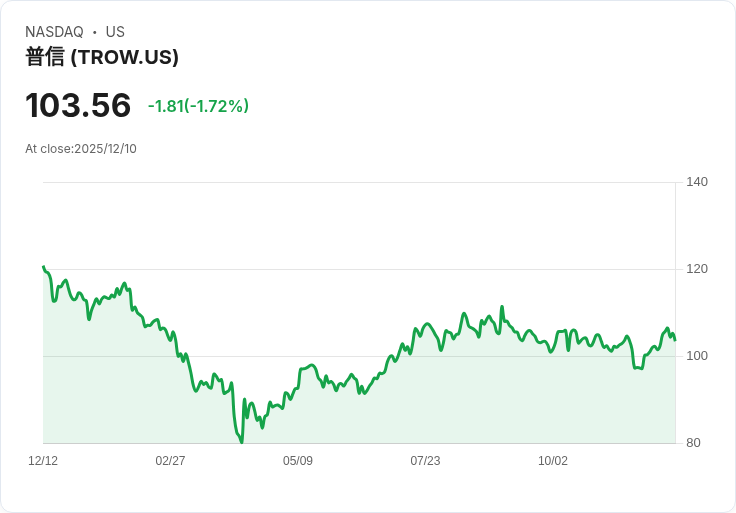Click the 100 y-axis label
This screenshot has width=736, height=513.
(x=697, y=356)
